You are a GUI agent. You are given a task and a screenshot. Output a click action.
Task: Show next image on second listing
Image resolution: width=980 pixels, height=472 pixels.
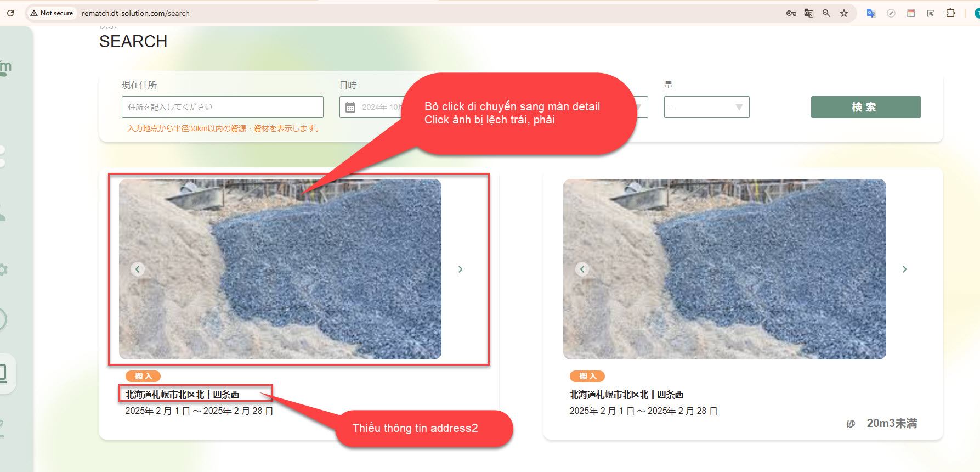pyautogui.click(x=905, y=269)
